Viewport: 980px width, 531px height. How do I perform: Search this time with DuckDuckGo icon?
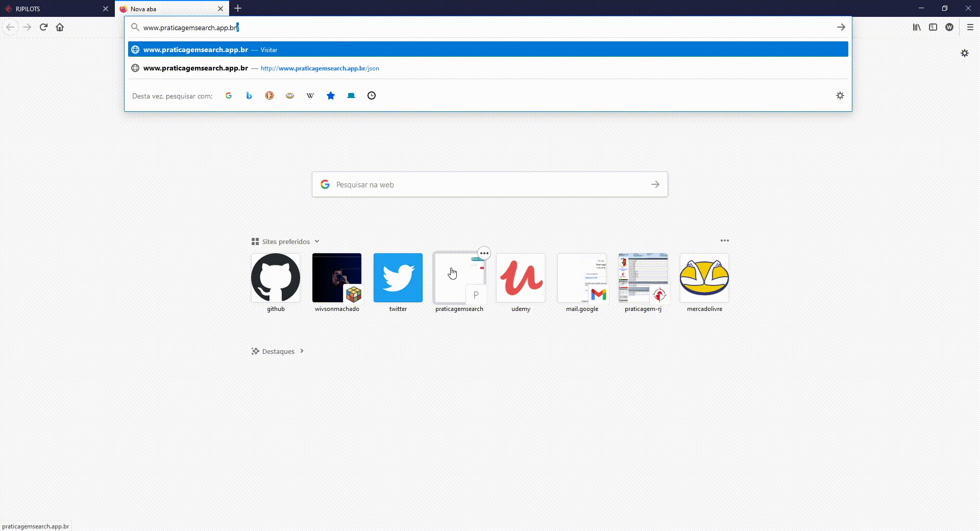click(x=269, y=95)
